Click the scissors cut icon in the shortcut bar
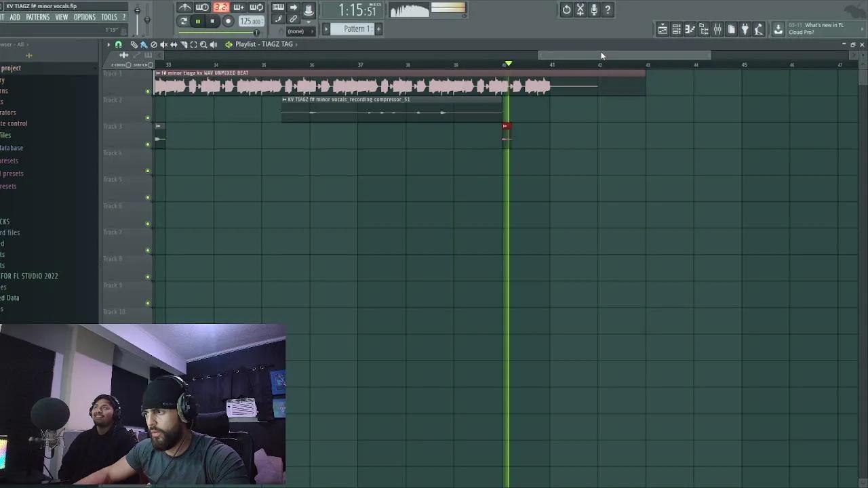868x488 pixels. click(x=580, y=9)
